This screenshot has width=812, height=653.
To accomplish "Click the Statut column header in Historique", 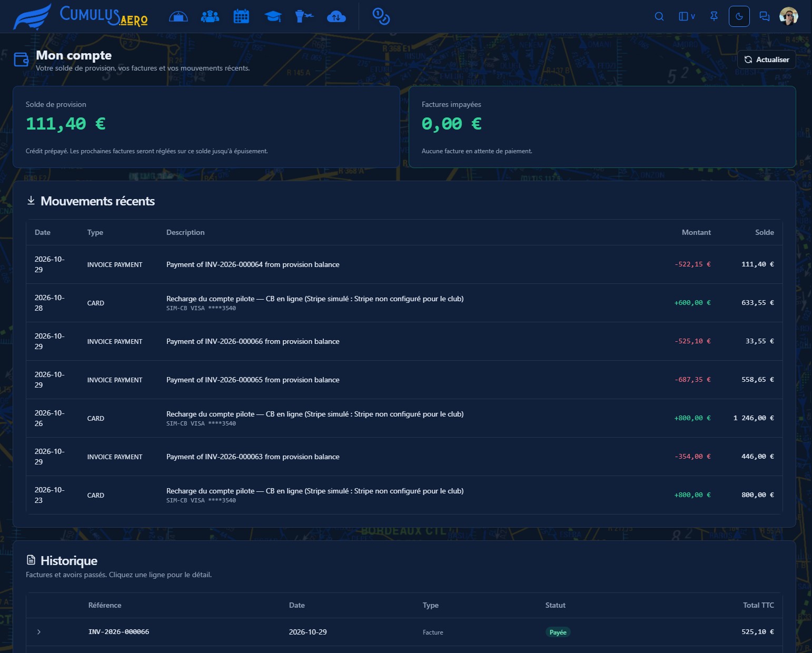I will tap(555, 605).
